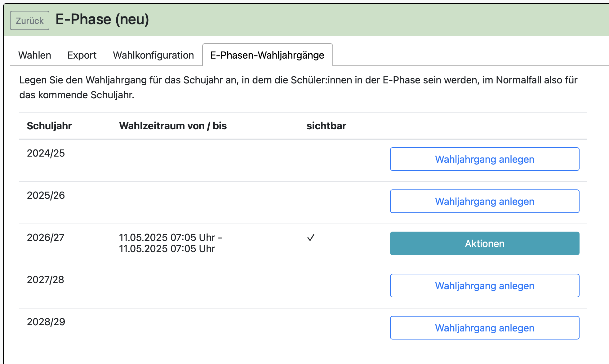This screenshot has height=364, width=609.
Task: Create Wahljahrgang for 2025/26
Action: (x=484, y=201)
